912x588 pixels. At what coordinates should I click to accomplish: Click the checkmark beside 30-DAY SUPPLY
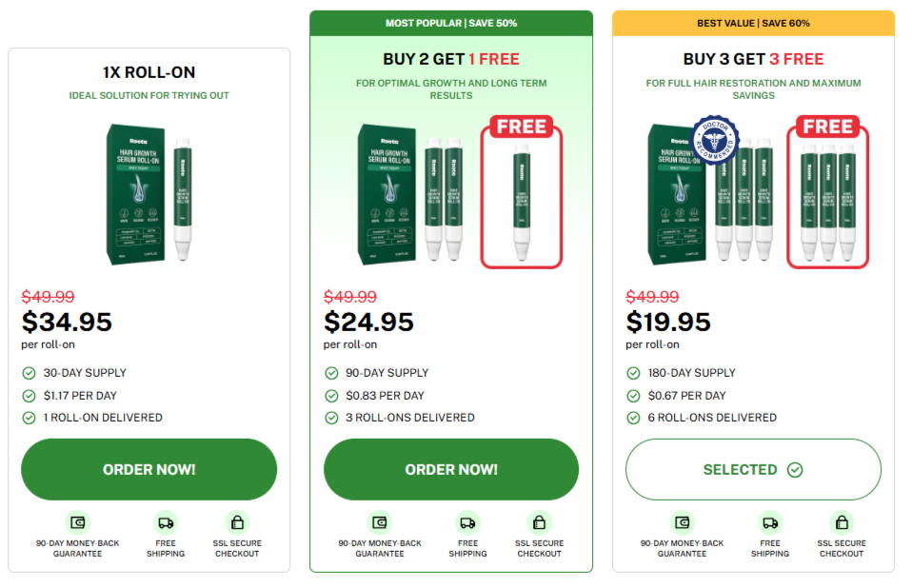(x=29, y=373)
